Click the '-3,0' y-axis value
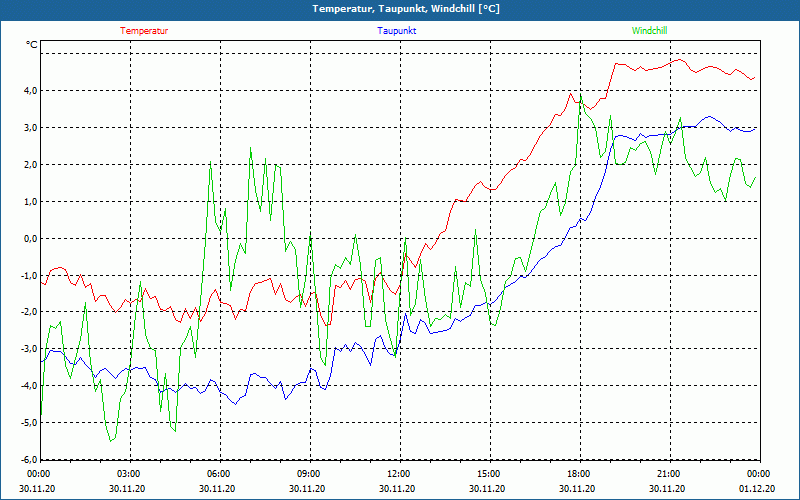 (29, 349)
